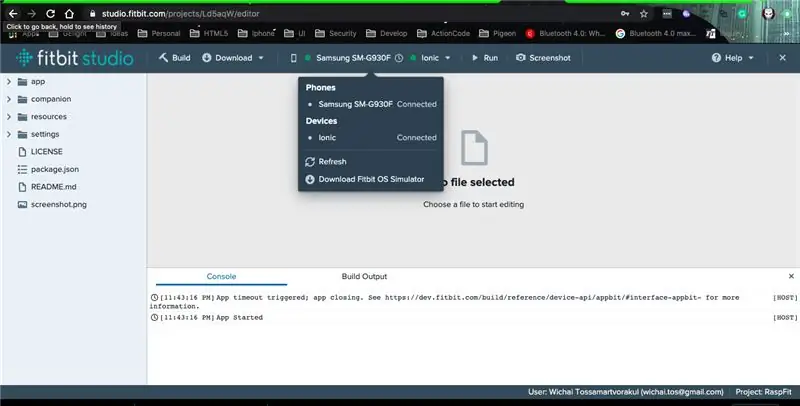Screen dimensions: 800x406
Task: Expand the companion folder
Action: coord(9,99)
